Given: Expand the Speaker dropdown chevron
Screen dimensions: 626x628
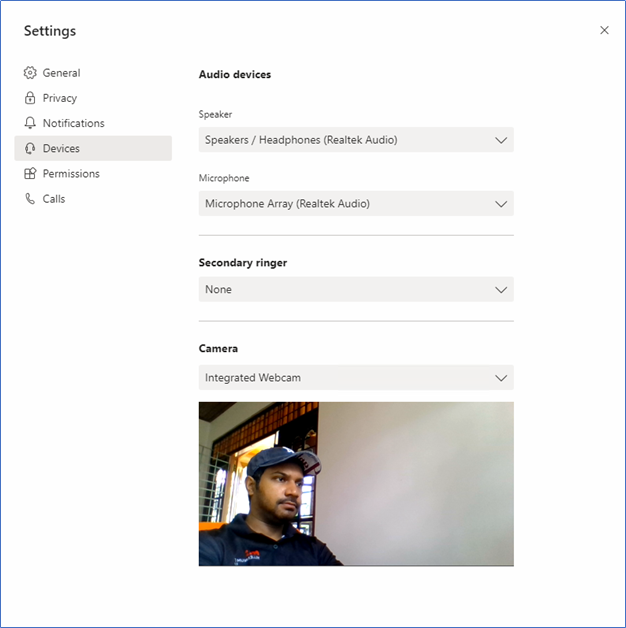Looking at the screenshot, I should point(501,140).
